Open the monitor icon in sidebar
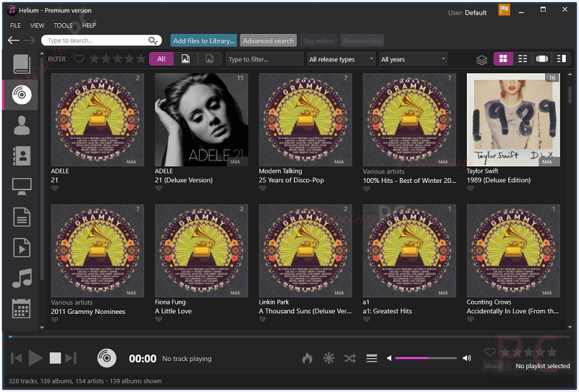This screenshot has height=392, width=579. 22,187
